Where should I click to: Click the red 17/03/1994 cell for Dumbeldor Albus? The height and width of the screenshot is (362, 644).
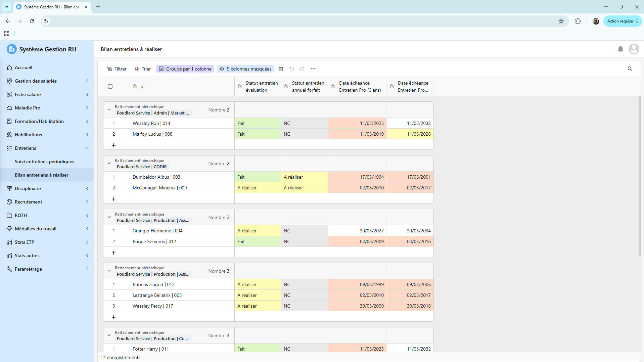coord(357,177)
